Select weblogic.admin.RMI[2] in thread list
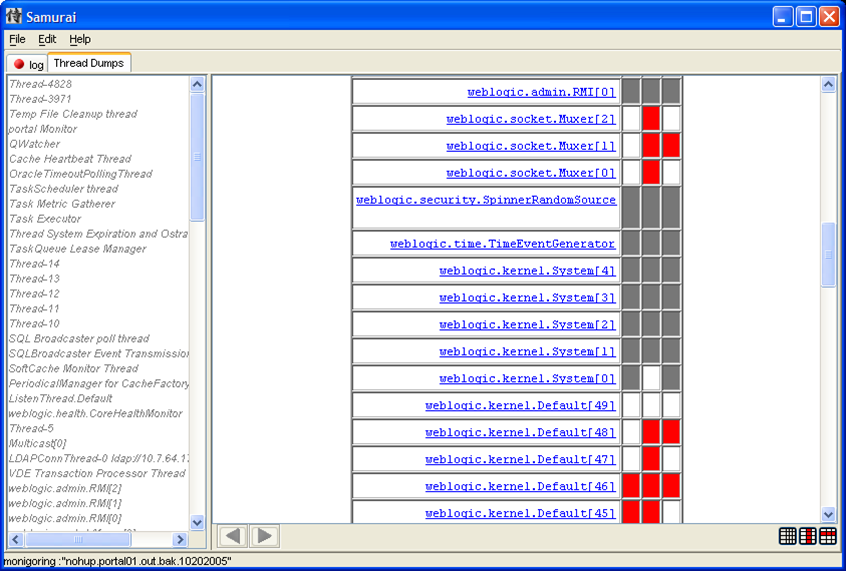The width and height of the screenshot is (846, 571). [x=65, y=489]
